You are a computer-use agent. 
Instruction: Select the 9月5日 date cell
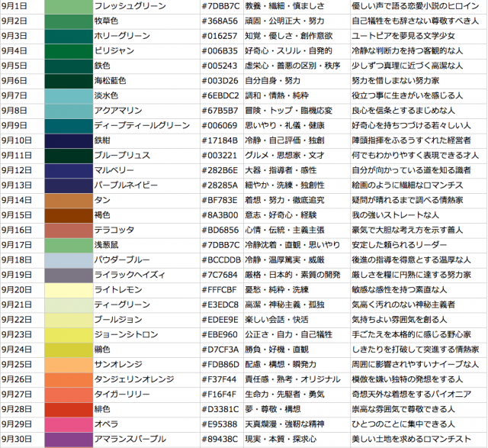(22, 66)
